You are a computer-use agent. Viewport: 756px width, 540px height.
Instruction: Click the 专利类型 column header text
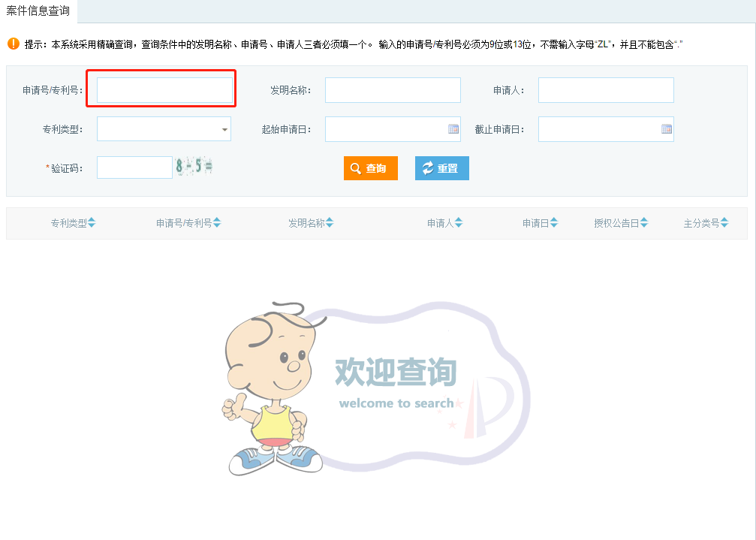[x=69, y=223]
